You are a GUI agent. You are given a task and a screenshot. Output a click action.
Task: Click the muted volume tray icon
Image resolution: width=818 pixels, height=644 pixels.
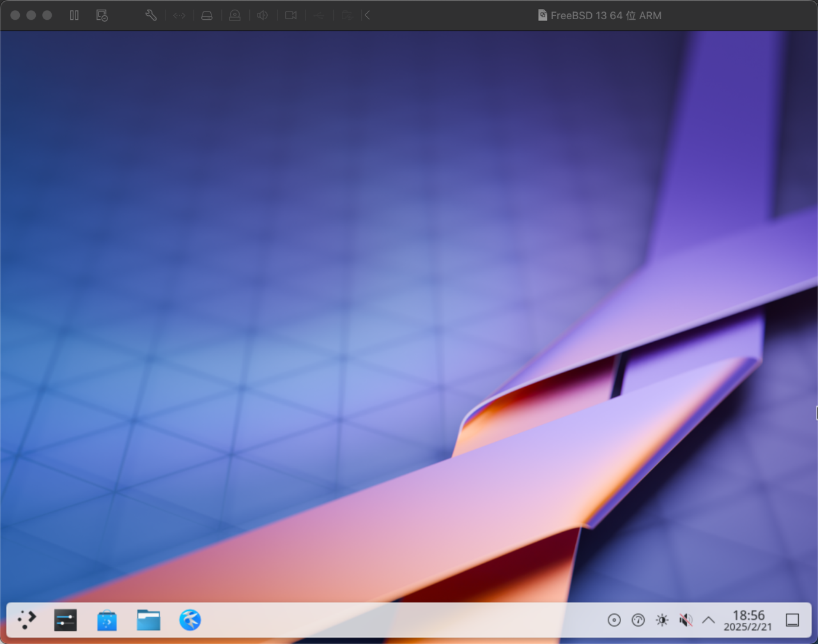click(x=686, y=620)
